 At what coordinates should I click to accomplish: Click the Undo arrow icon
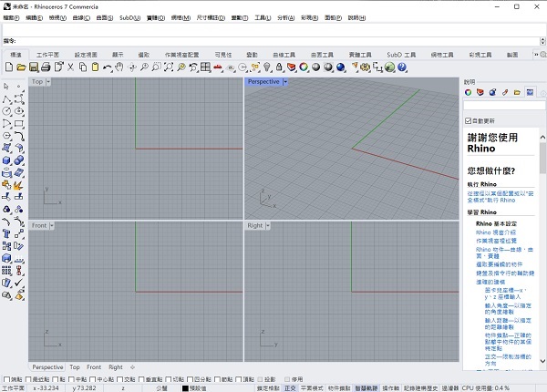[x=108, y=67]
